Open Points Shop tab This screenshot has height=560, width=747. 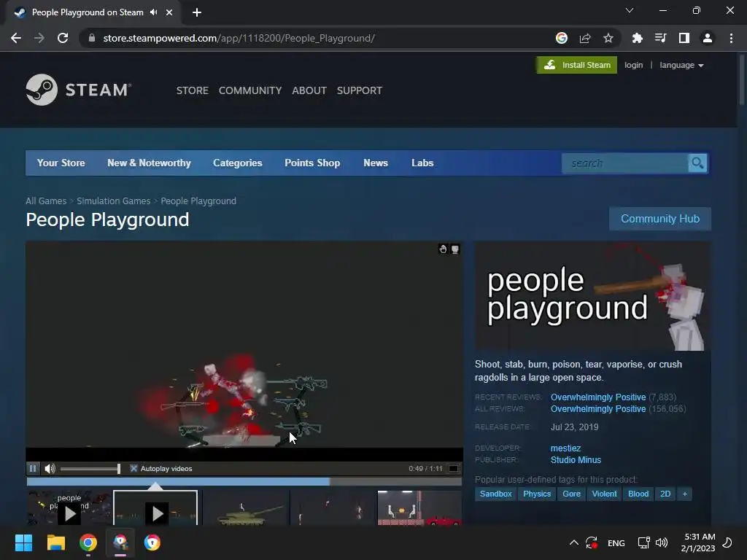tap(312, 163)
